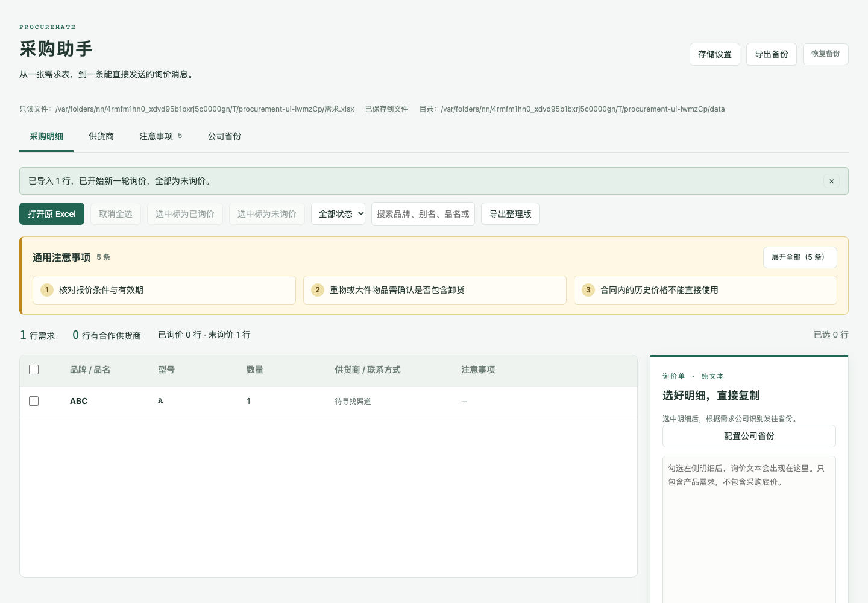This screenshot has width=868, height=603.
Task: Check the ABC row checkbox
Action: pos(34,401)
